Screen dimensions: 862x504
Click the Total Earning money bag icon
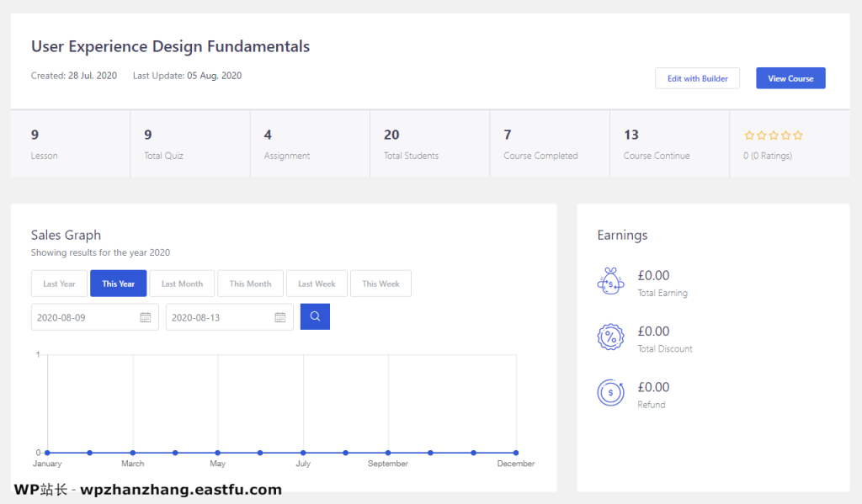[610, 282]
